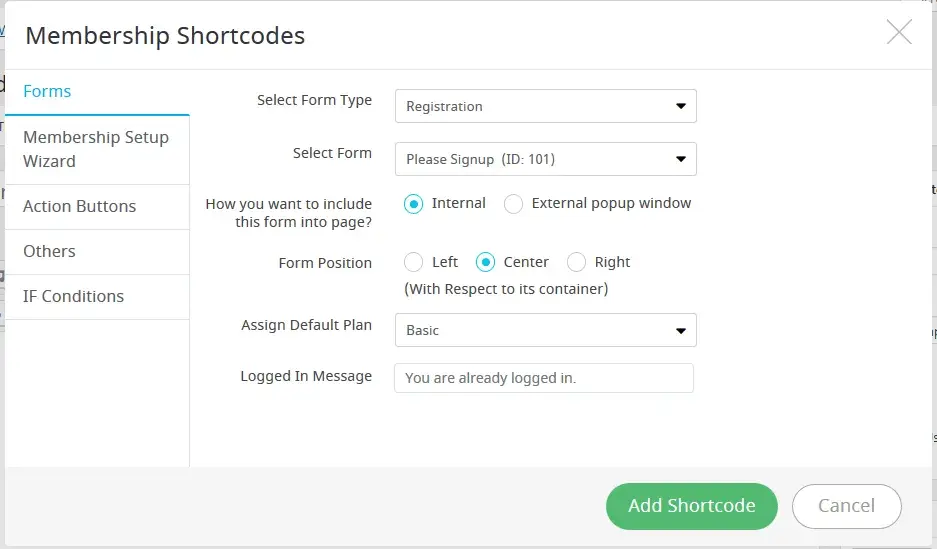The height and width of the screenshot is (549, 937).
Task: Open Membership Setup Wizard tab
Action: (x=96, y=149)
